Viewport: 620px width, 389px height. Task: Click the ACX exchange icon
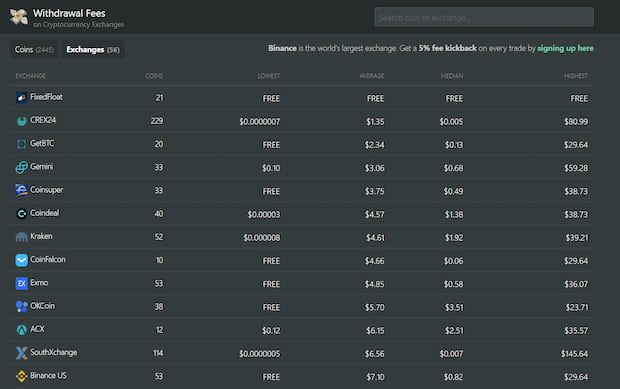point(21,330)
